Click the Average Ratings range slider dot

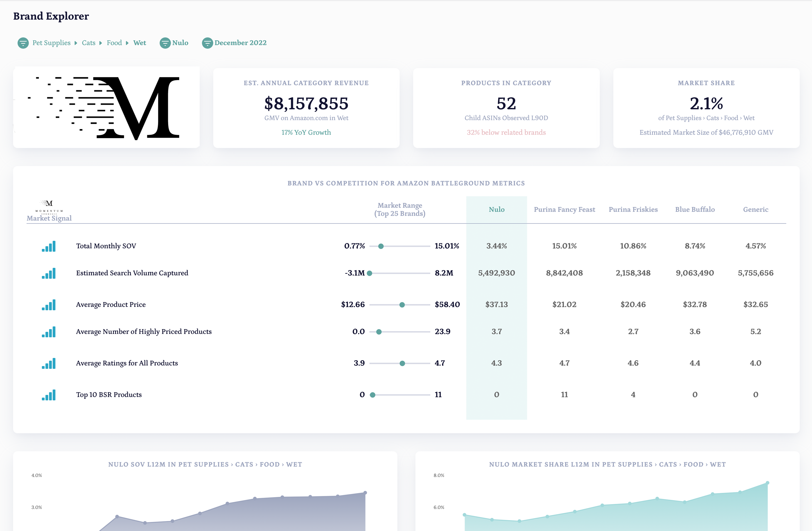[x=403, y=363]
